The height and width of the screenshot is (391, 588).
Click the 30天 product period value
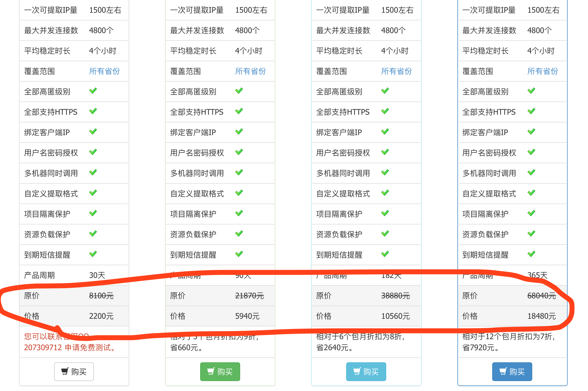[97, 275]
